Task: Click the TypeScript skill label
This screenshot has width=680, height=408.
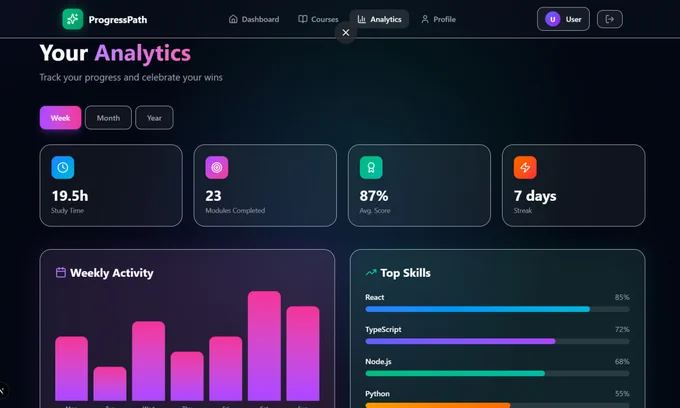Action: (383, 330)
